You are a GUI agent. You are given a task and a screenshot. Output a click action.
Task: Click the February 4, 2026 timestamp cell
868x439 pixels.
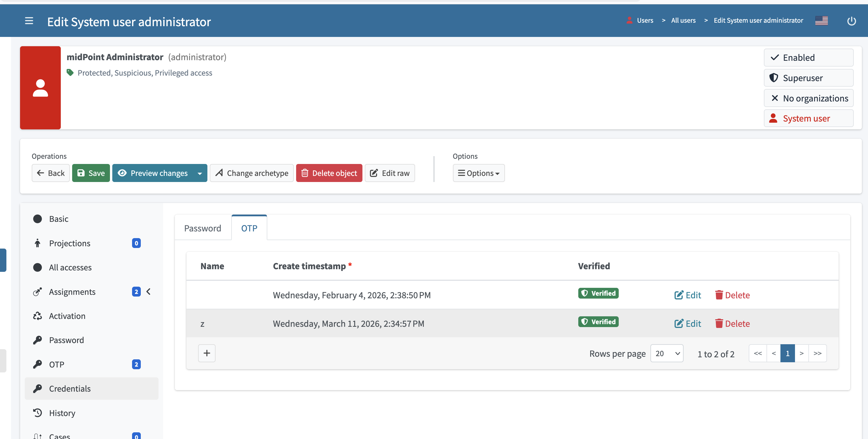tap(352, 295)
